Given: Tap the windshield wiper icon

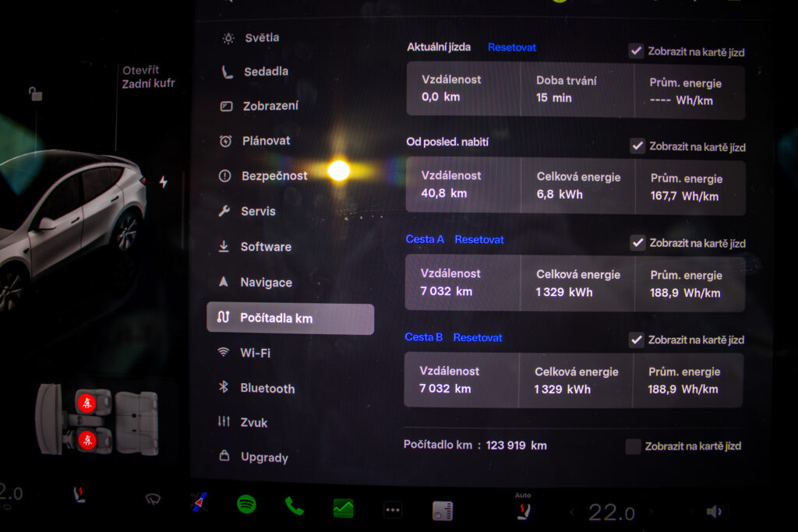Looking at the screenshot, I should click(x=153, y=499).
